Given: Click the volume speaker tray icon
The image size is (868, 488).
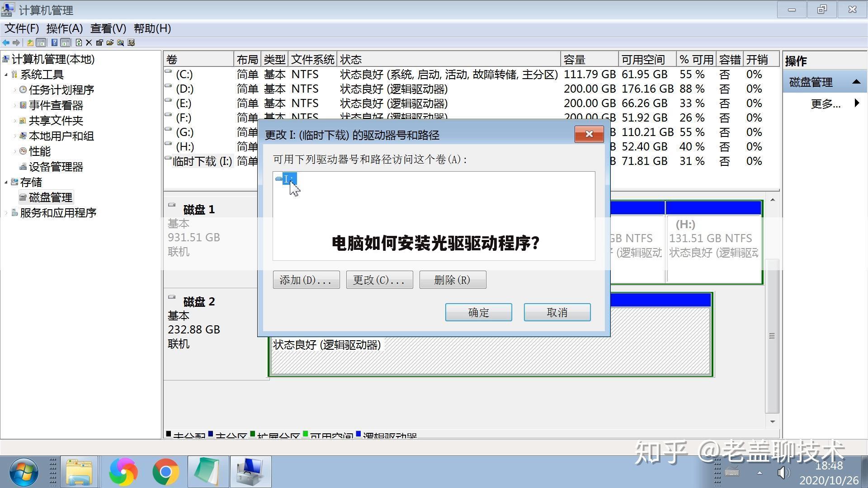Looking at the screenshot, I should pyautogui.click(x=783, y=473).
